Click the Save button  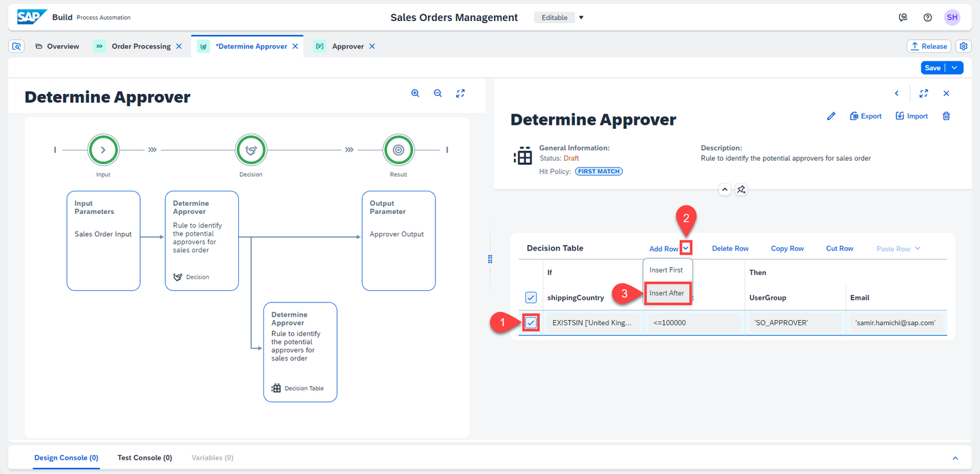(934, 67)
